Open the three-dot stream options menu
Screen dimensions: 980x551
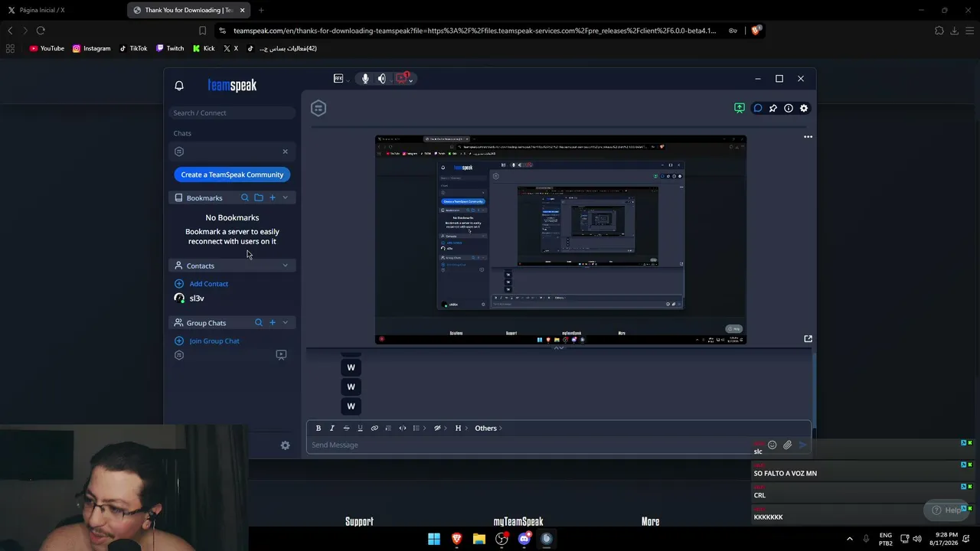point(808,137)
